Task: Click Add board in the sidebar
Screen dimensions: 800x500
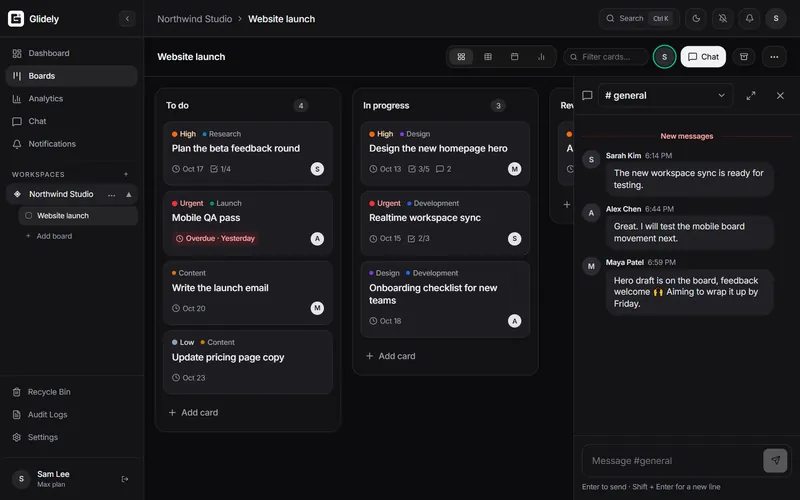Action: pos(49,236)
